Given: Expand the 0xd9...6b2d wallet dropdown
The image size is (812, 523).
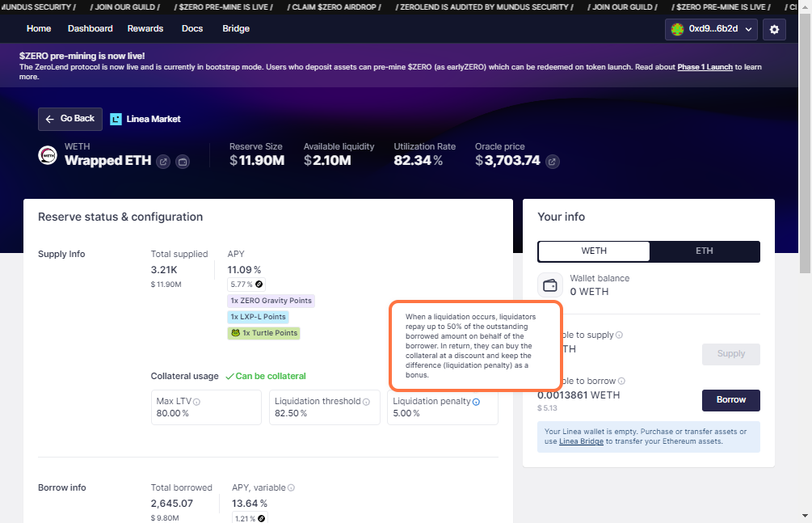Looking at the screenshot, I should coord(711,29).
